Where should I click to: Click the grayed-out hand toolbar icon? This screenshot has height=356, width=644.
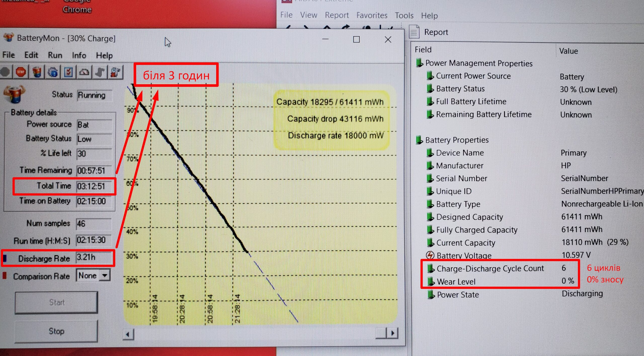coord(100,72)
